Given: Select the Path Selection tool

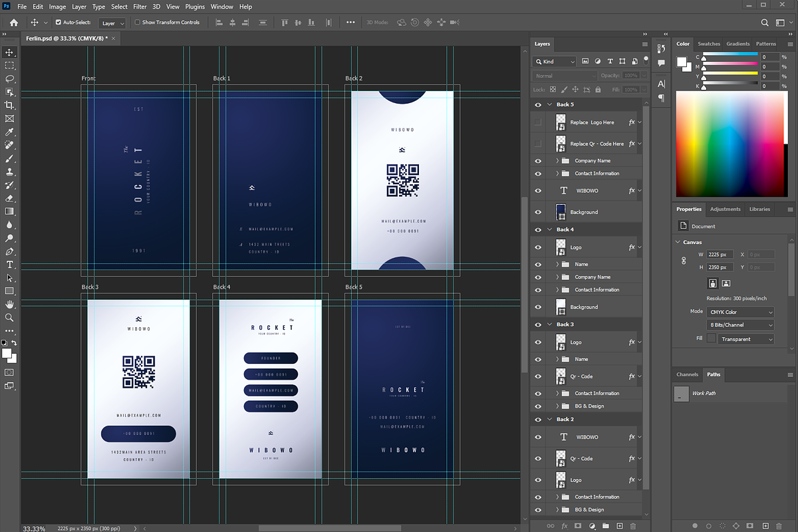Looking at the screenshot, I should pyautogui.click(x=9, y=278).
